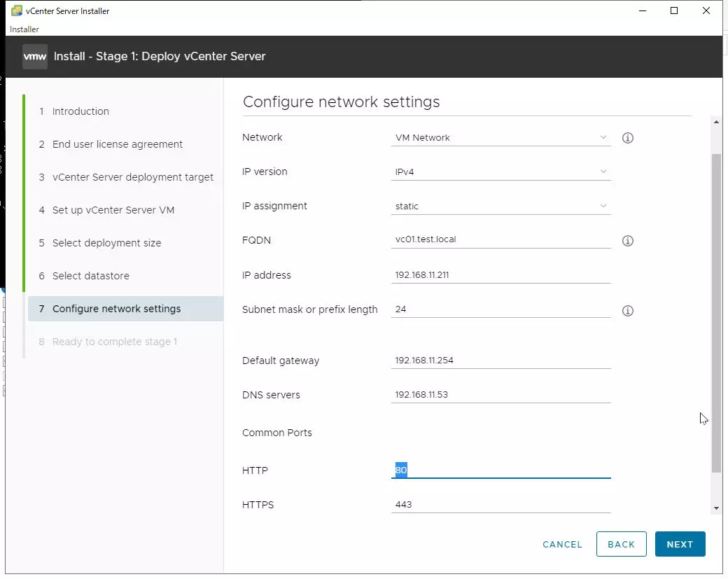728x579 pixels.
Task: Close the vCenter Server Installer window
Action: tap(706, 11)
